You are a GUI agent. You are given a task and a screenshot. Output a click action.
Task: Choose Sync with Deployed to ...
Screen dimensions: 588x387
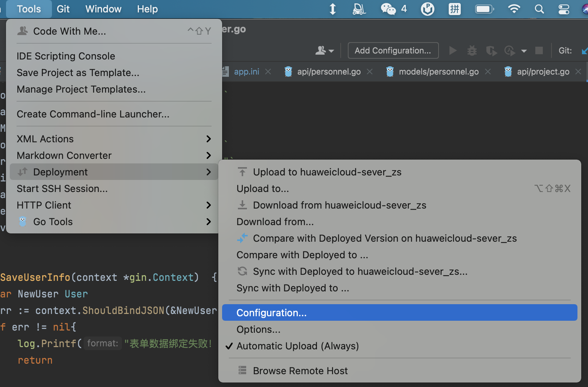click(x=399, y=288)
